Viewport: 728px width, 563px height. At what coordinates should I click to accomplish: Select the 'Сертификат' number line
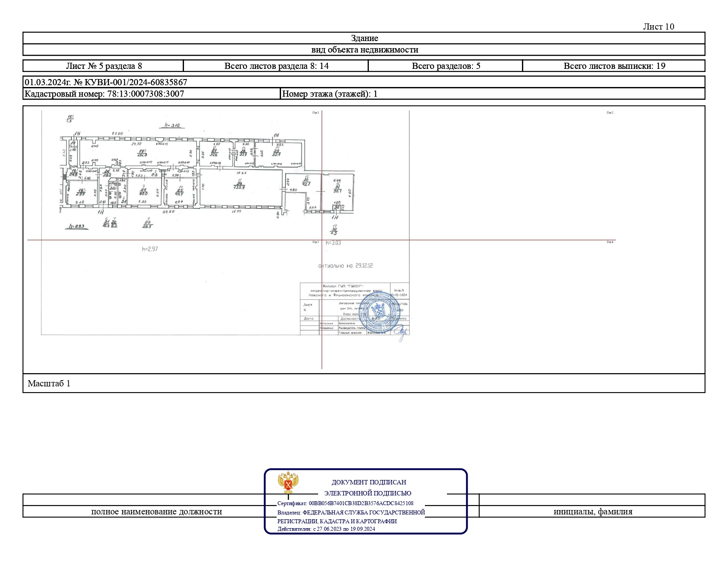pyautogui.click(x=345, y=503)
